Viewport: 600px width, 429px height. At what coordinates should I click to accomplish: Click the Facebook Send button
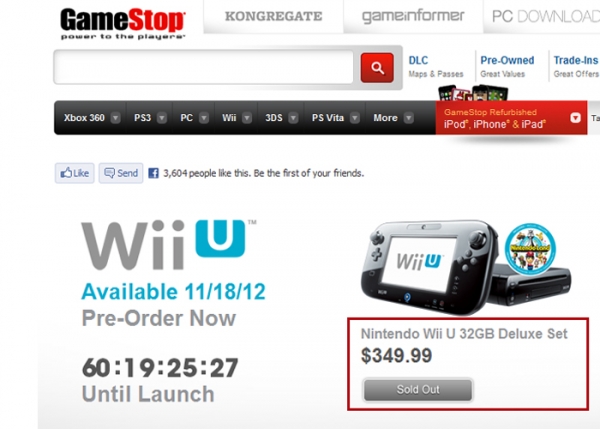pos(121,173)
